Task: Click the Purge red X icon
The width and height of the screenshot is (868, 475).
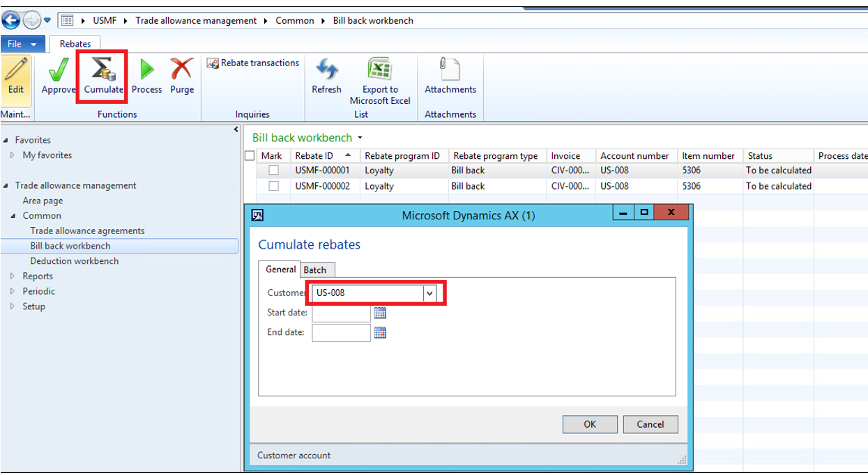Action: (181, 70)
